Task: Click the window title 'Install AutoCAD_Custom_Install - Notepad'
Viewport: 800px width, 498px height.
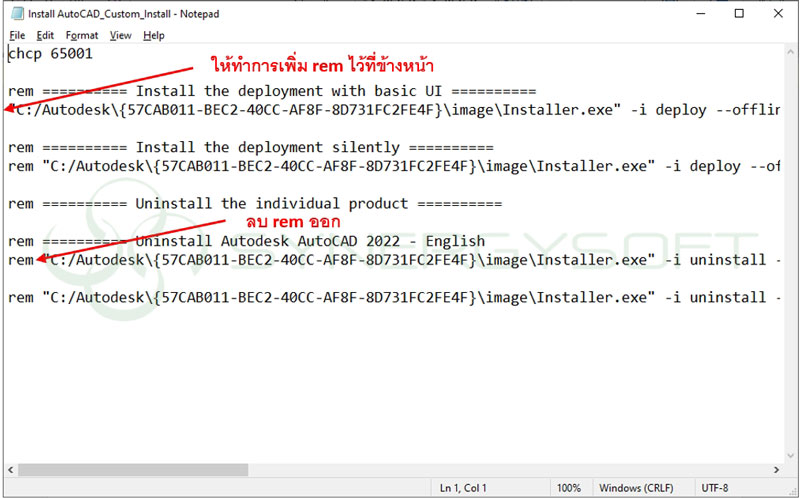Action: [123, 14]
